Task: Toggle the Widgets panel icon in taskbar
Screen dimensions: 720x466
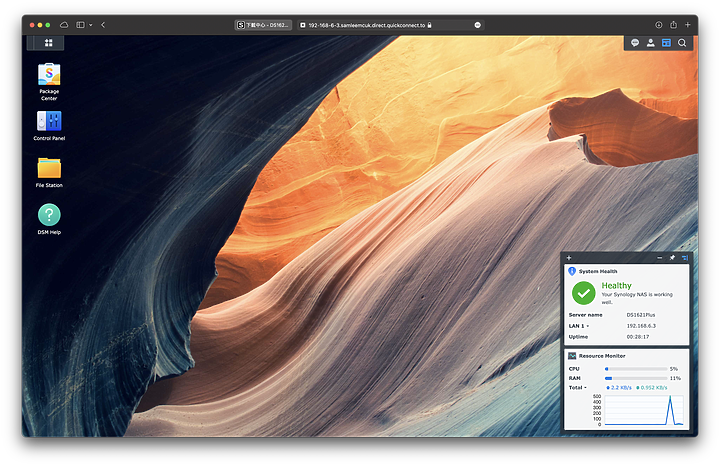Action: click(x=666, y=43)
